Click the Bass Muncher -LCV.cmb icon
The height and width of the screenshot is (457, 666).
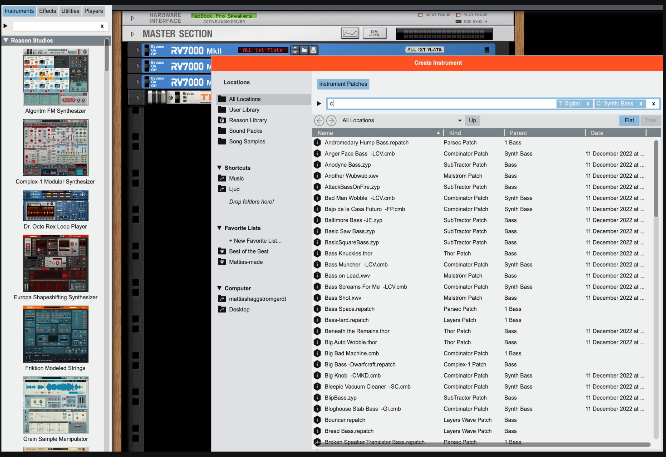[317, 265]
